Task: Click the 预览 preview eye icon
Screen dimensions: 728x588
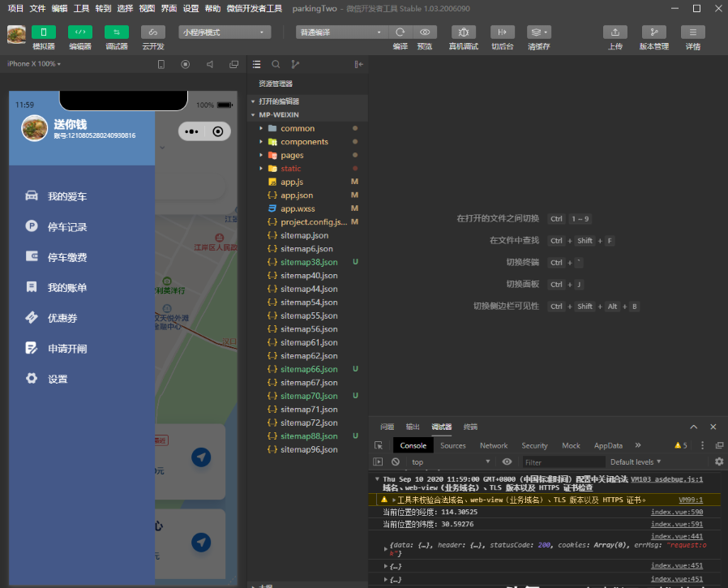Action: 424,32
